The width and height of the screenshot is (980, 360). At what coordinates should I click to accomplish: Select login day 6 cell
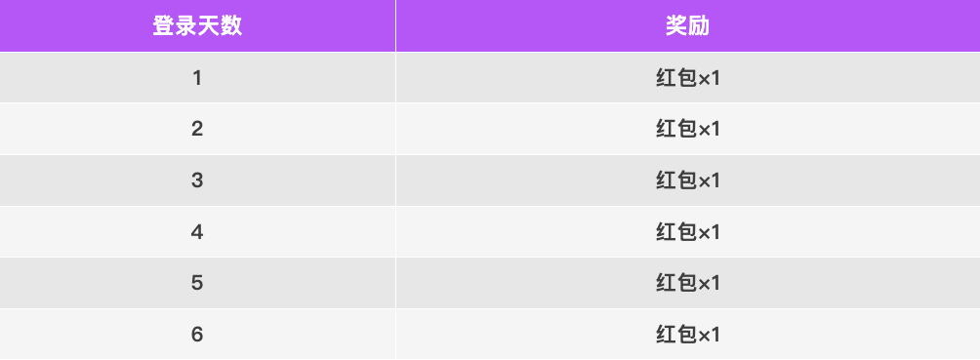[197, 335]
